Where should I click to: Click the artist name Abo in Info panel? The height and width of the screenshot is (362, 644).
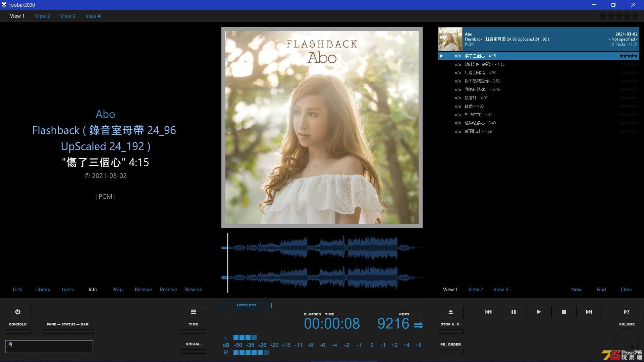tap(105, 114)
